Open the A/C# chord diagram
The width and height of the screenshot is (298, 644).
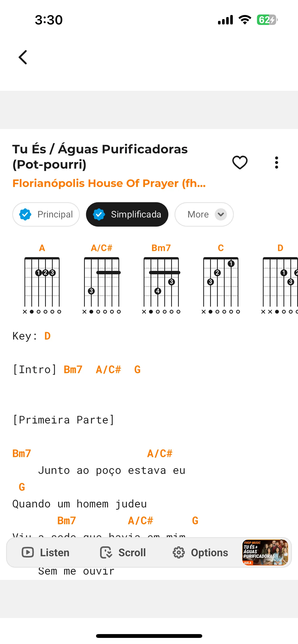pyautogui.click(x=102, y=279)
